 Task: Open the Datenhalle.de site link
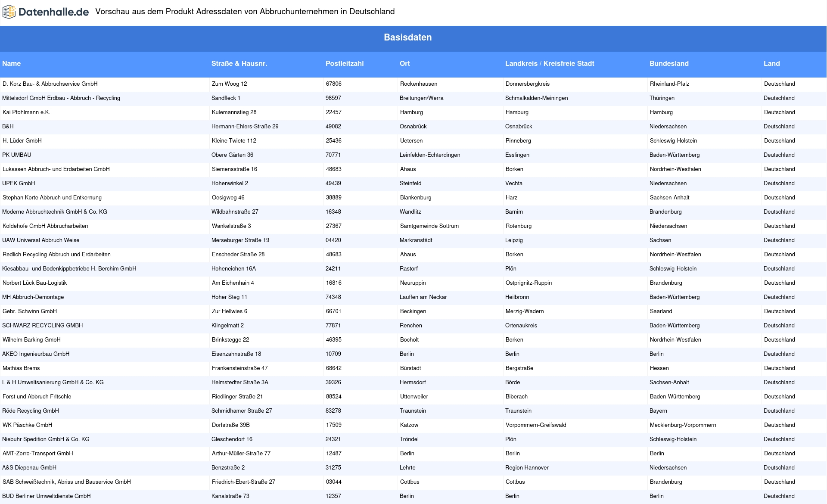click(x=53, y=12)
